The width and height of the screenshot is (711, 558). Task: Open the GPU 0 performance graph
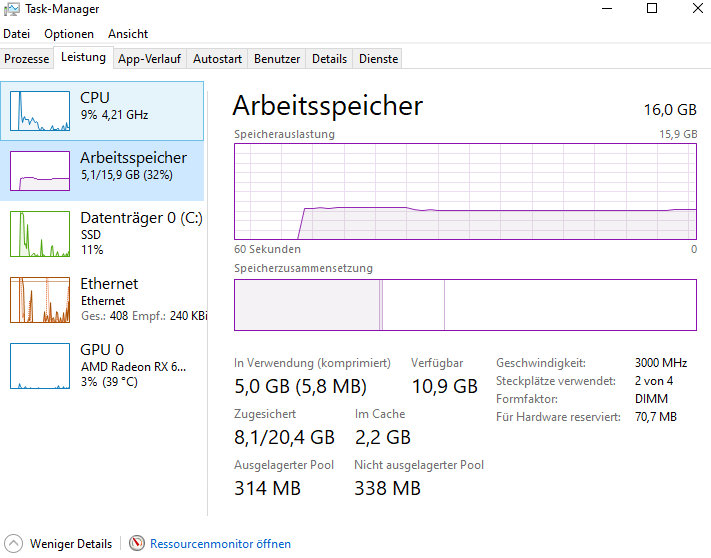pos(39,365)
